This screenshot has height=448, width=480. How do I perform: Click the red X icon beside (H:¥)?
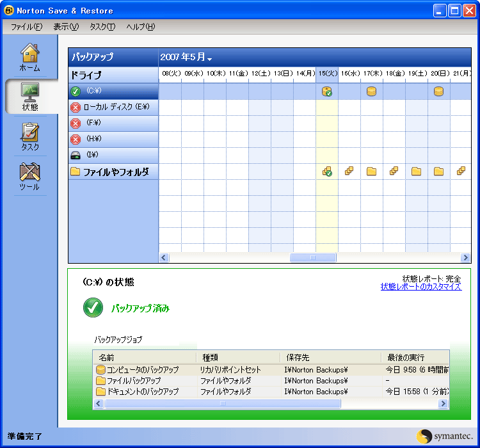76,139
